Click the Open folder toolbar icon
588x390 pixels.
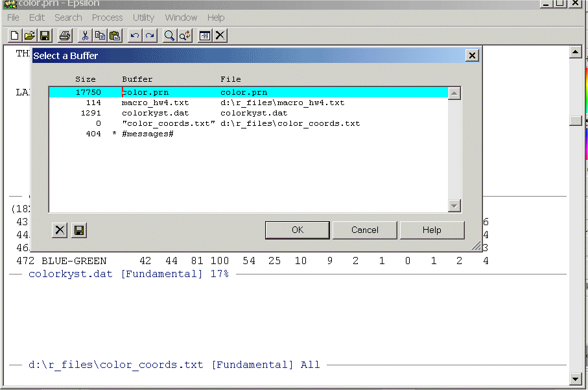30,35
